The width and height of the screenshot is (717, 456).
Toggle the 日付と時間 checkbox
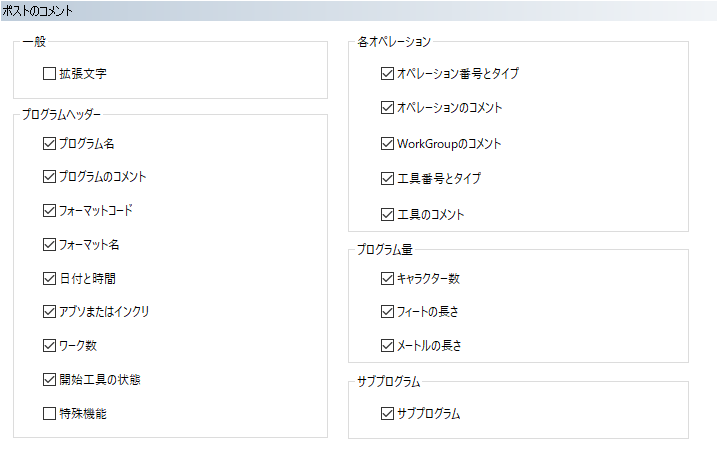pyautogui.click(x=49, y=278)
